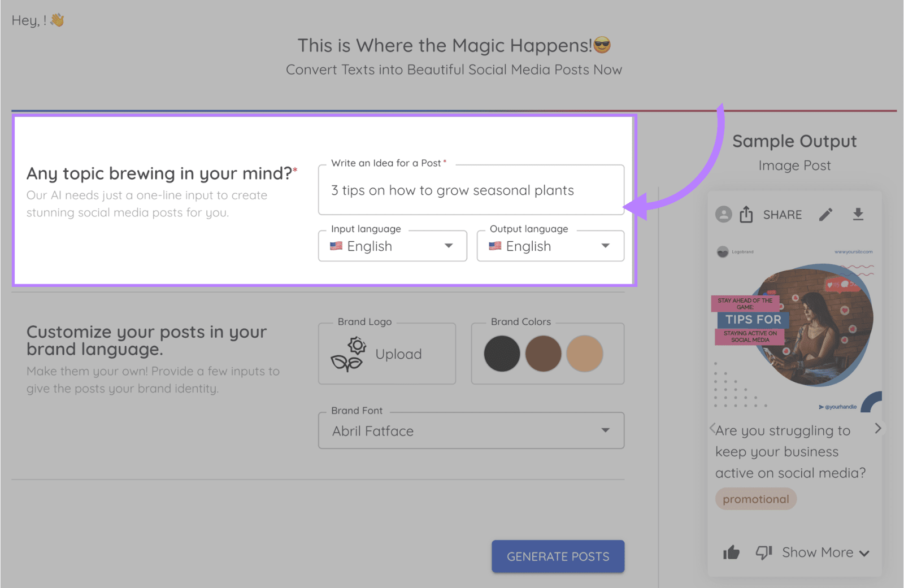The image size is (904, 588).
Task: Click the share icon on the sample post
Action: pyautogui.click(x=747, y=215)
